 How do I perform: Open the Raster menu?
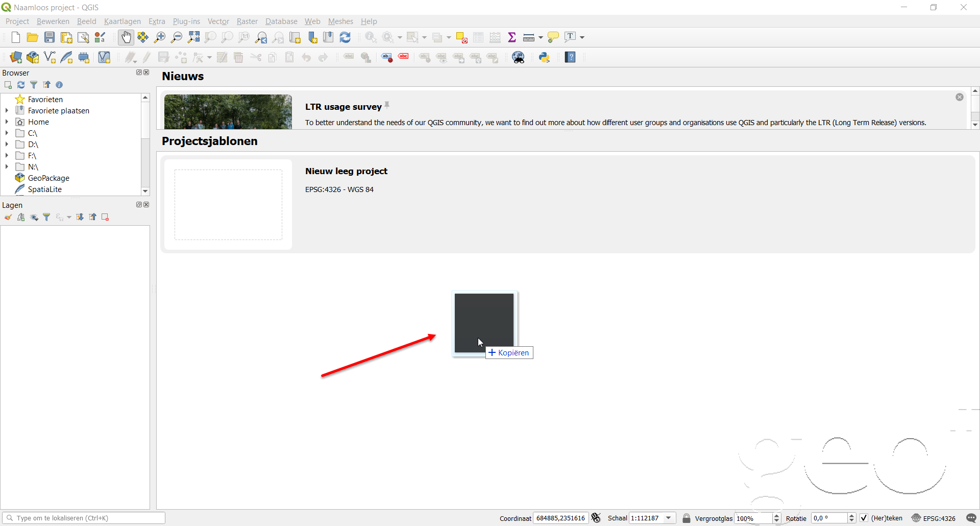(247, 21)
